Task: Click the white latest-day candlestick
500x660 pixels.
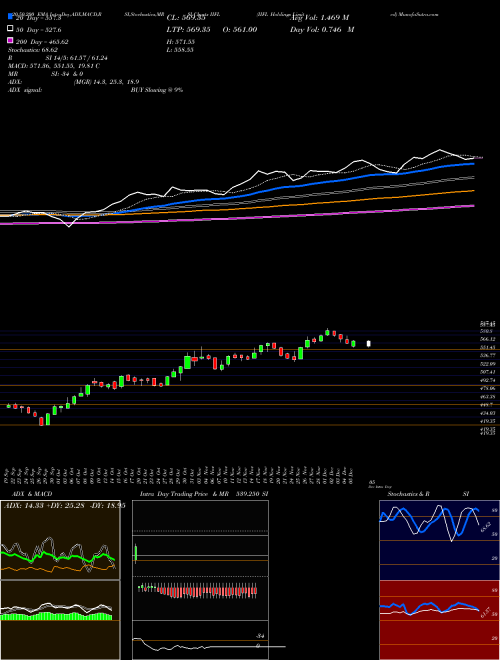Action: (x=369, y=344)
